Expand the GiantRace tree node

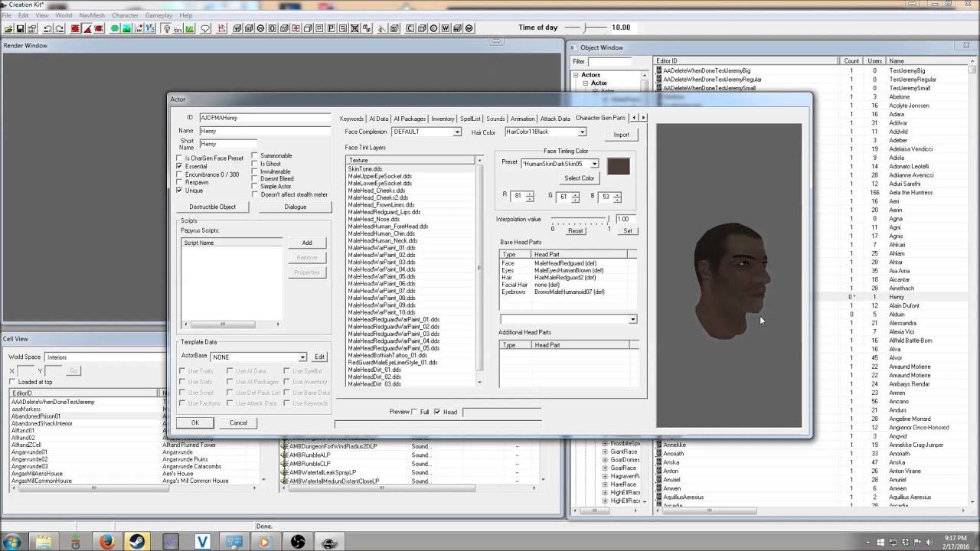(x=605, y=452)
